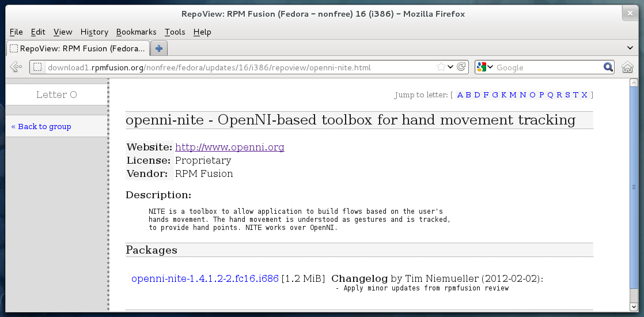Viewport: 644px width, 317px height.
Task: Jump to letter Q
Action: [x=550, y=95]
